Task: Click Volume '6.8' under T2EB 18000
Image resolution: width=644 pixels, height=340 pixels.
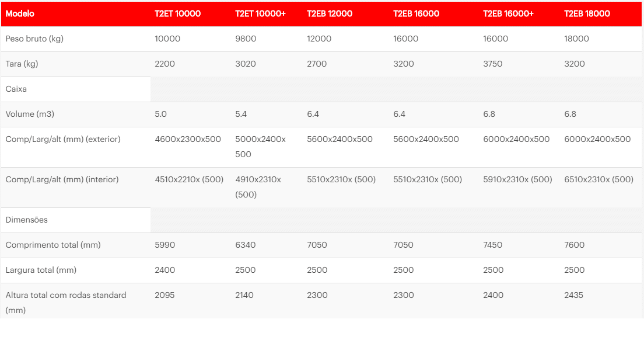Action: tap(570, 114)
